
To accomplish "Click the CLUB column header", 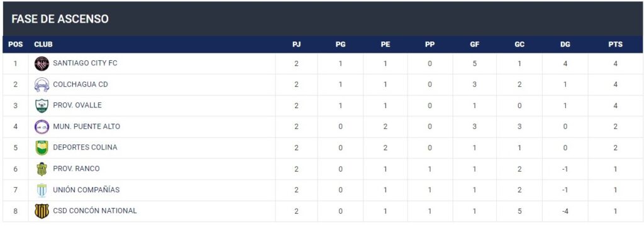I will tap(43, 45).
